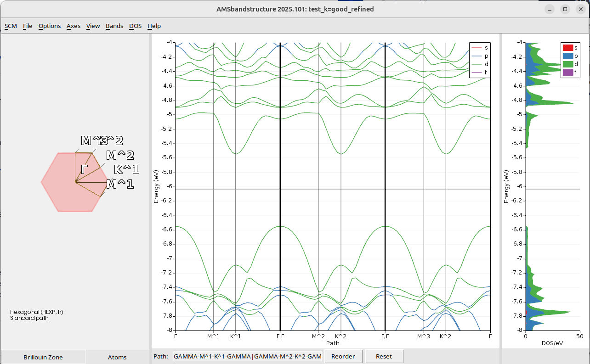590x364 pixels.
Task: Click the K^1 label in Brillouin zone
Action: pos(126,170)
